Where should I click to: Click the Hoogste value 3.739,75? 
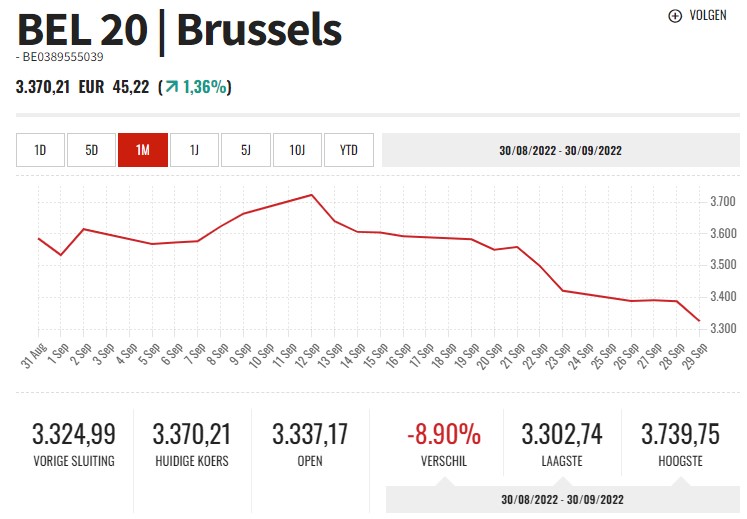coord(679,434)
